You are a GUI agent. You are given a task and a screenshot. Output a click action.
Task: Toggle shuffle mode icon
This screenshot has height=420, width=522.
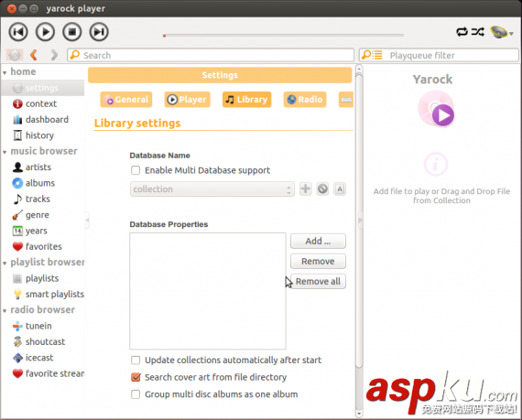coord(478,32)
